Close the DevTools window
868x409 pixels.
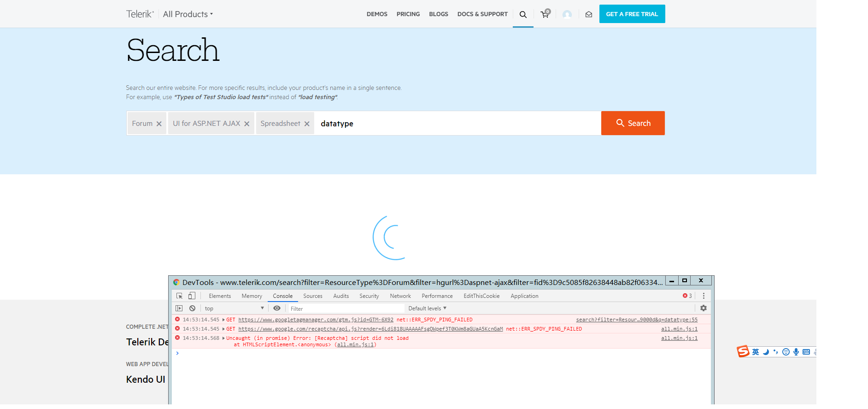point(701,281)
